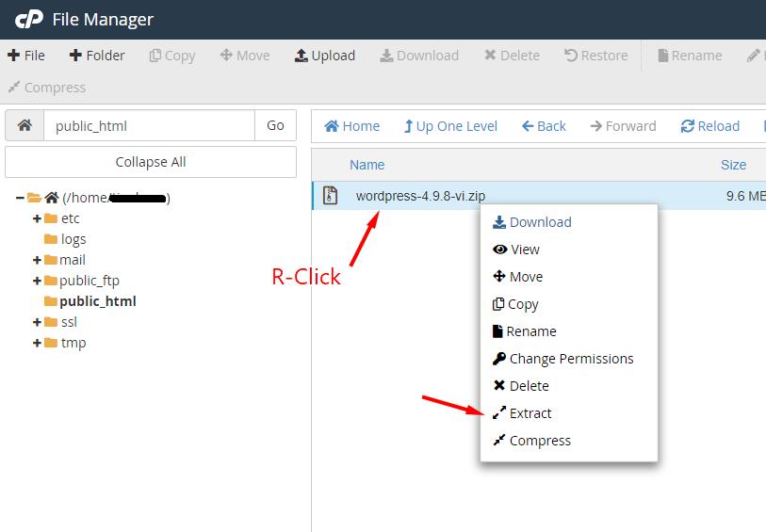The width and height of the screenshot is (766, 532).
Task: Click the Copy toolbar button
Action: (x=172, y=56)
